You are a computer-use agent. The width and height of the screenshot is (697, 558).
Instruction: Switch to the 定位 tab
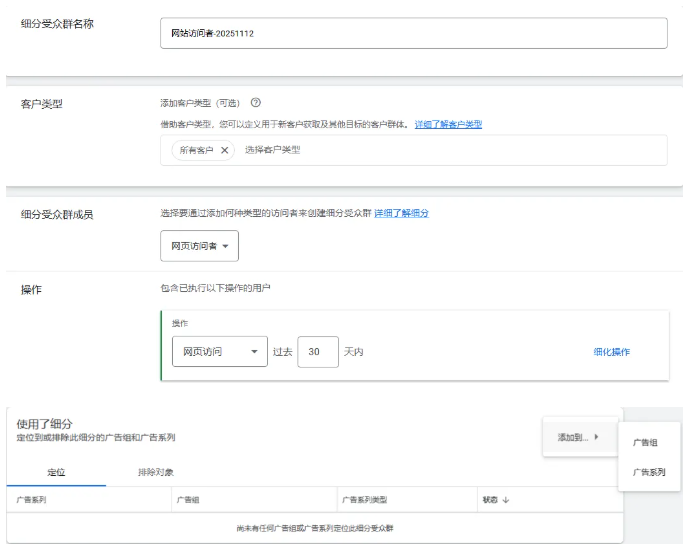(x=56, y=471)
